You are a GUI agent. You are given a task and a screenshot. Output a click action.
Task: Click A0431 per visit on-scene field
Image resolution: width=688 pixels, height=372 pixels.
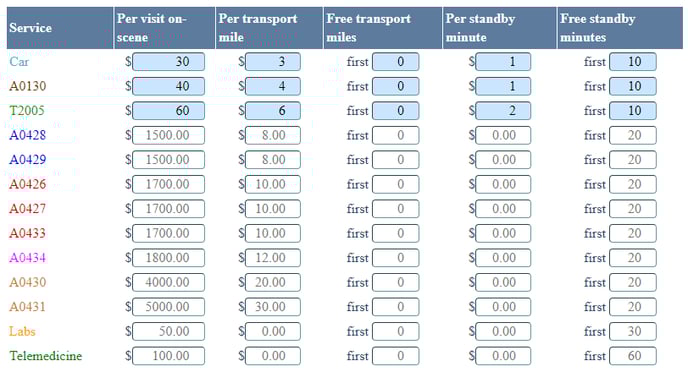pyautogui.click(x=168, y=307)
